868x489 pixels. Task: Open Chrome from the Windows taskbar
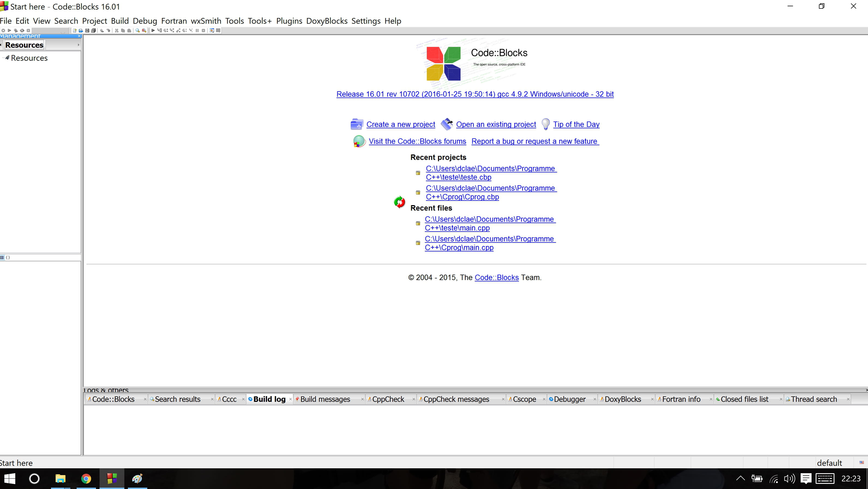(x=86, y=479)
